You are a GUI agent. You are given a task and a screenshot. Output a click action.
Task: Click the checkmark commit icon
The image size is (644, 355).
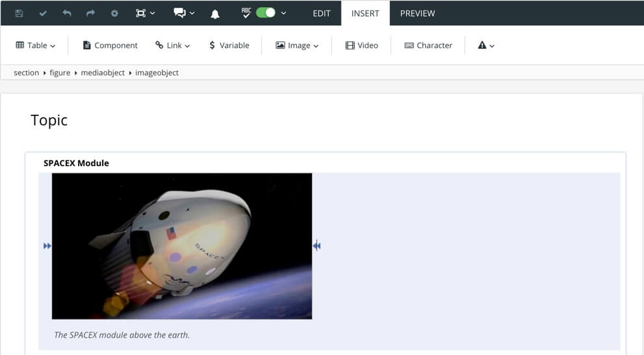(x=43, y=13)
